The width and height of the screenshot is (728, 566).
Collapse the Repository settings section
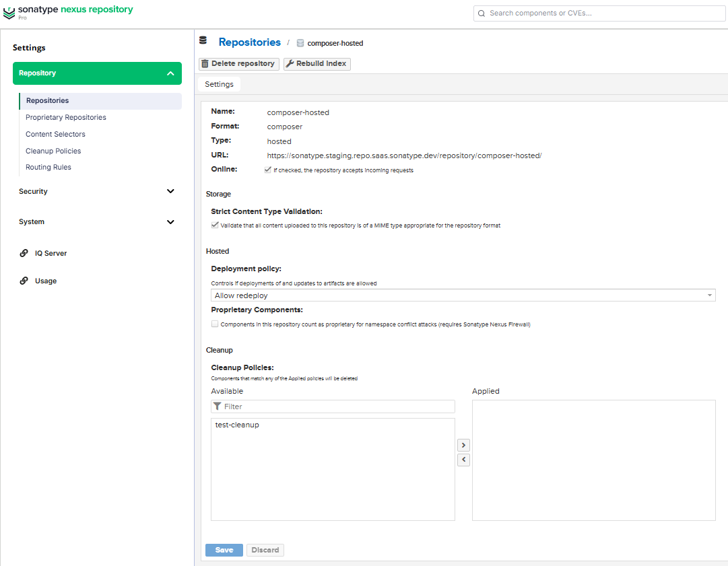tap(97, 73)
